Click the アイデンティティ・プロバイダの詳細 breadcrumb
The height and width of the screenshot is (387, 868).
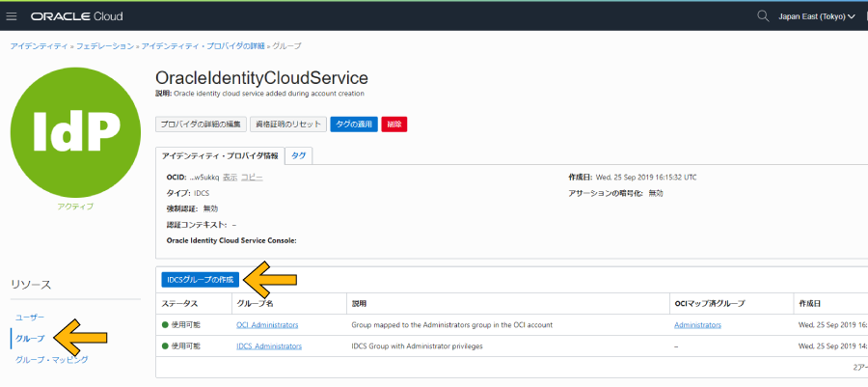click(x=203, y=46)
